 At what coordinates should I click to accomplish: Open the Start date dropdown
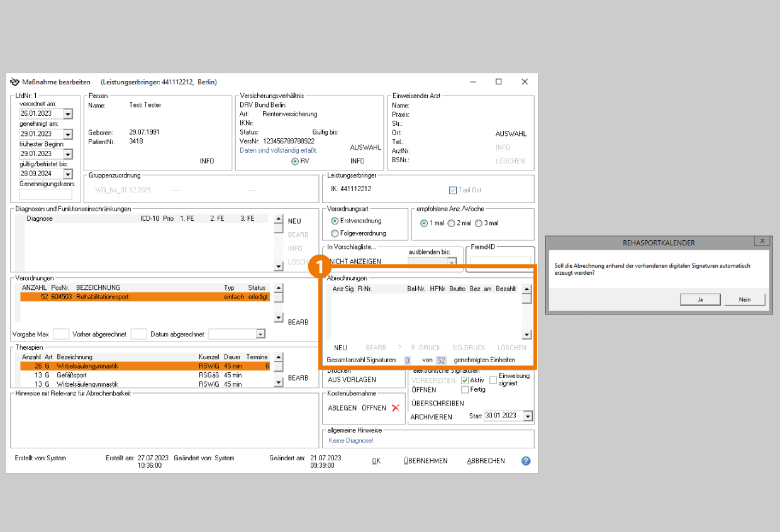528,416
